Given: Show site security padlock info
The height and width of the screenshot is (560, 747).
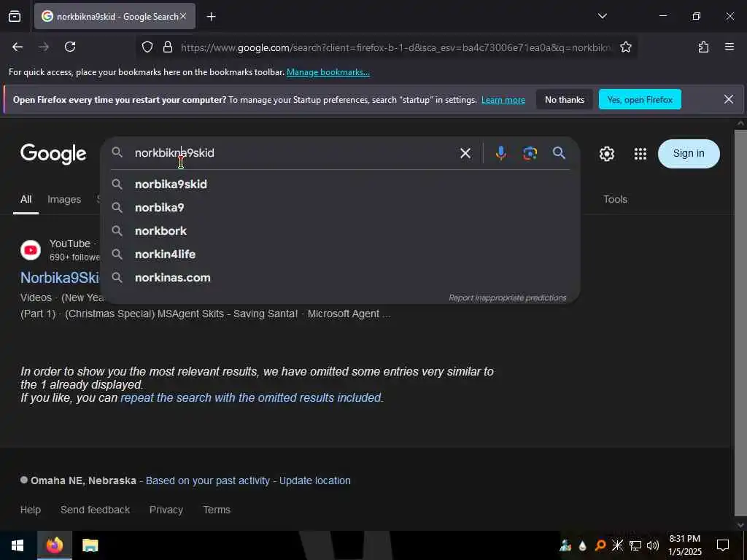Looking at the screenshot, I should point(167,47).
